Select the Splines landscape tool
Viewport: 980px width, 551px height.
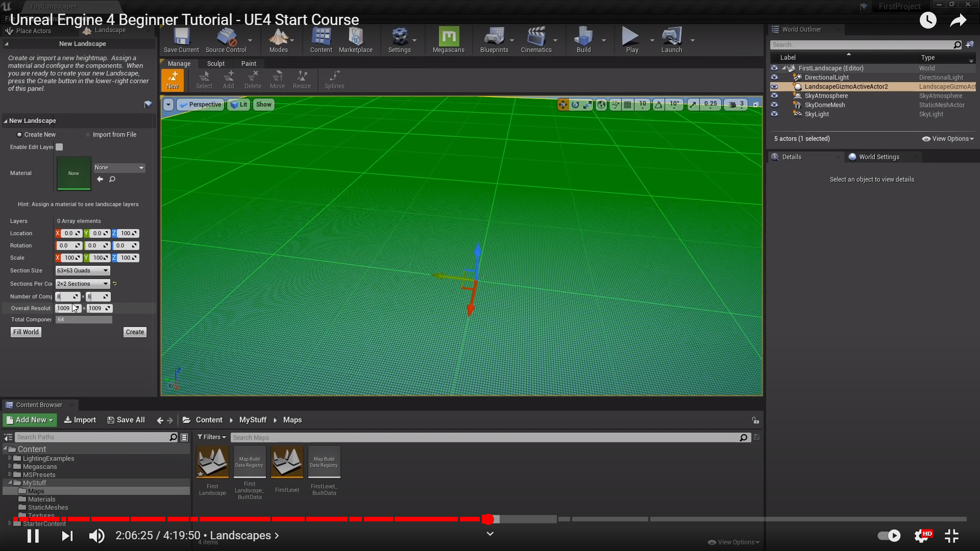point(334,80)
